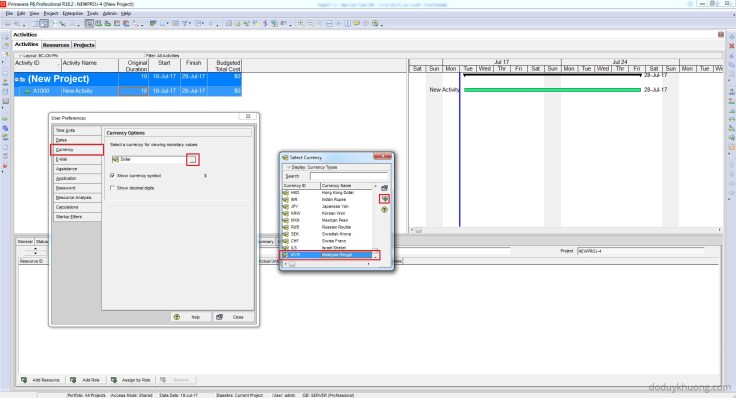Select the Russian Rouble row

click(328, 227)
